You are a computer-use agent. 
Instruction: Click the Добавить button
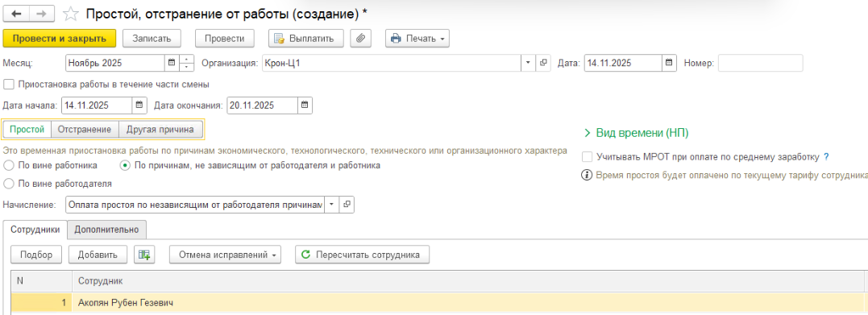(x=98, y=255)
